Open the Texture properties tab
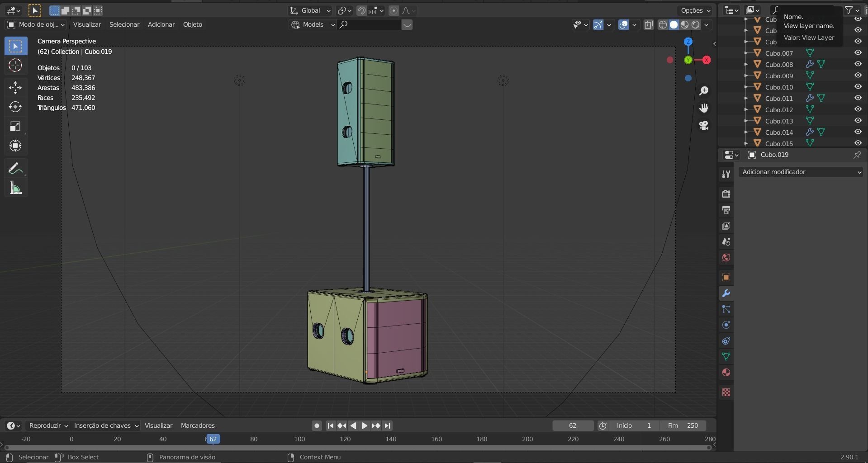The height and width of the screenshot is (463, 868). point(726,392)
